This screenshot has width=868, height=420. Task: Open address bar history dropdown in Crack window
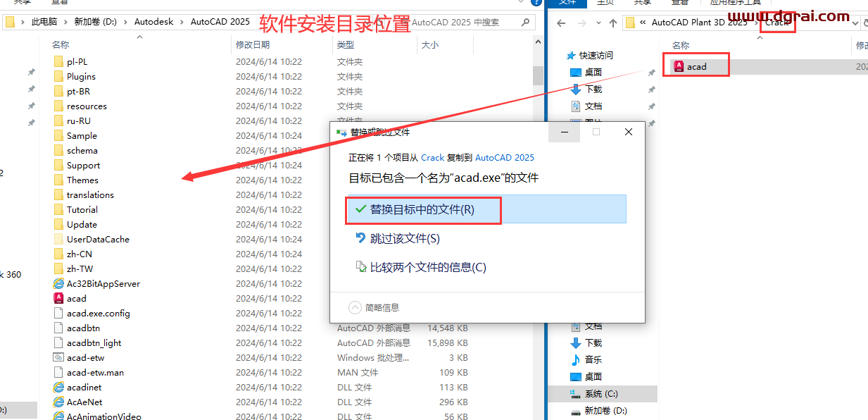(x=855, y=23)
